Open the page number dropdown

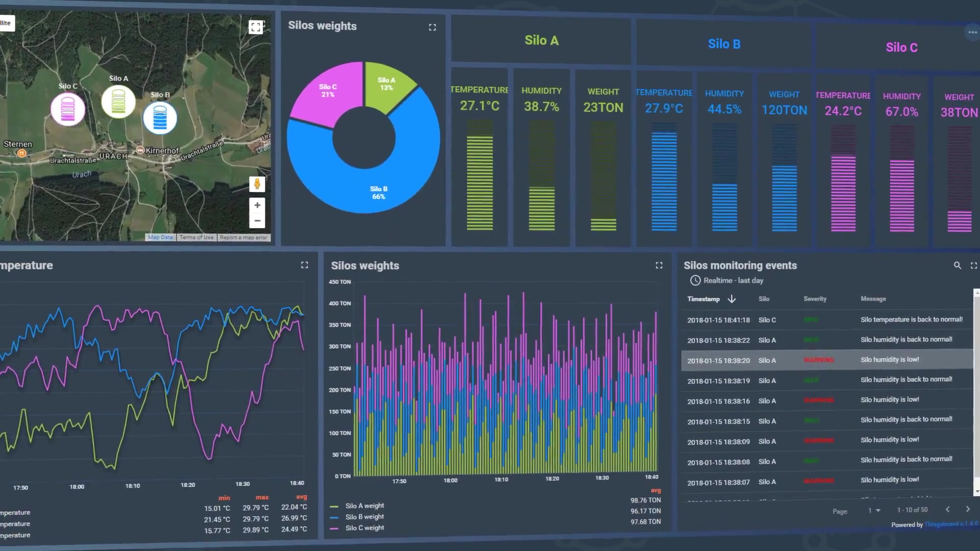click(874, 510)
